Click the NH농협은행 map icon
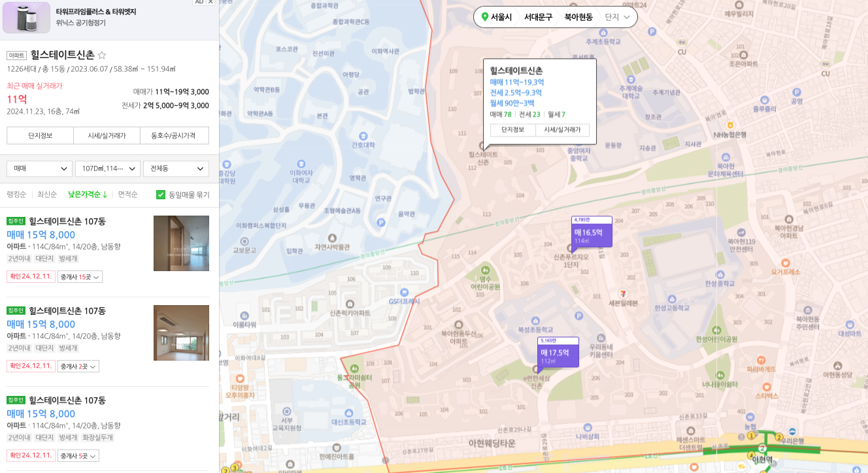 click(x=730, y=125)
